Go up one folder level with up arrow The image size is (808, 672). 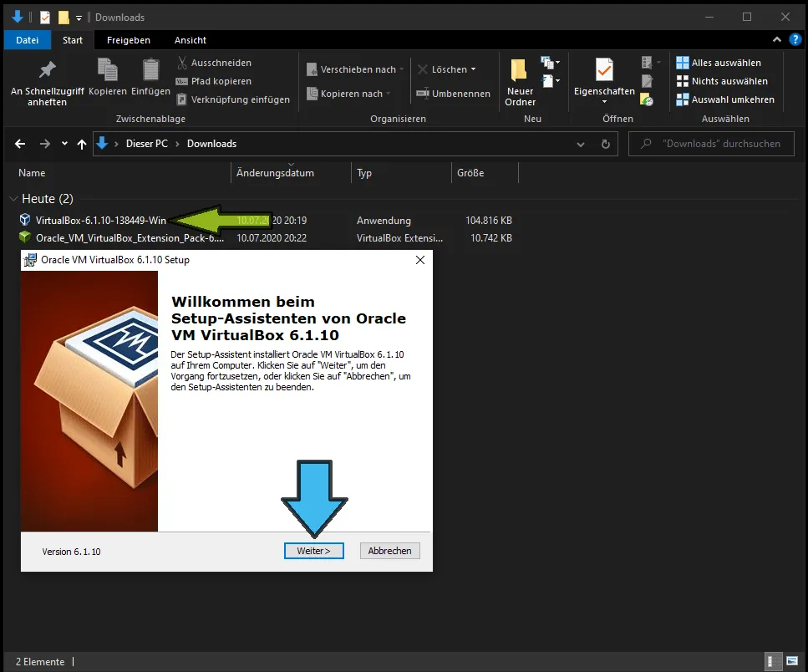coord(81,144)
